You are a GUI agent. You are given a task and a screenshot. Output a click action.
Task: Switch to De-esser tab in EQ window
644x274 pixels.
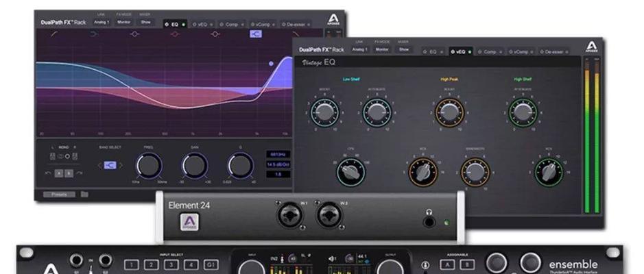[296, 25]
